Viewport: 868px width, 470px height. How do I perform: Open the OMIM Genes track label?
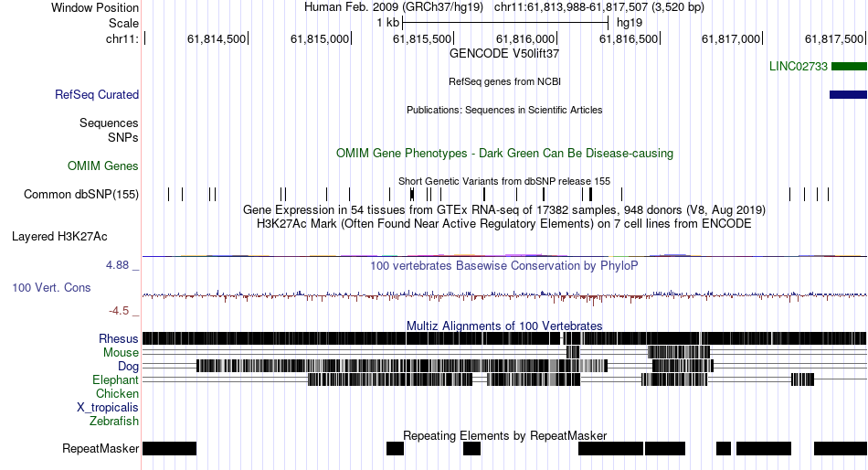103,166
